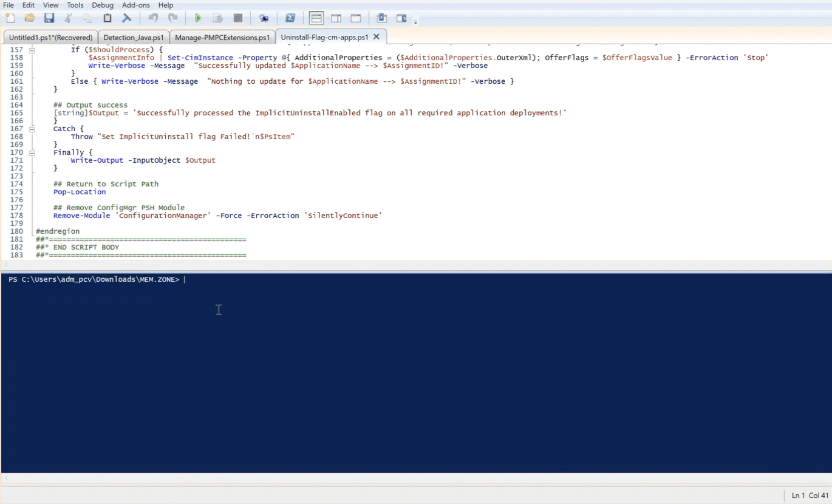Viewport: 832px width, 504px height.
Task: Create a new script with the New icon
Action: [9, 18]
